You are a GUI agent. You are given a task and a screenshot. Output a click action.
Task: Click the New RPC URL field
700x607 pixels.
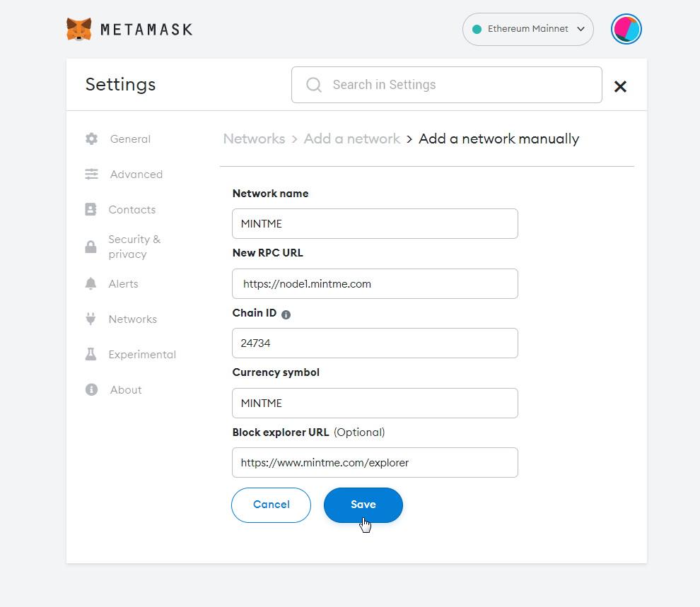pos(375,284)
